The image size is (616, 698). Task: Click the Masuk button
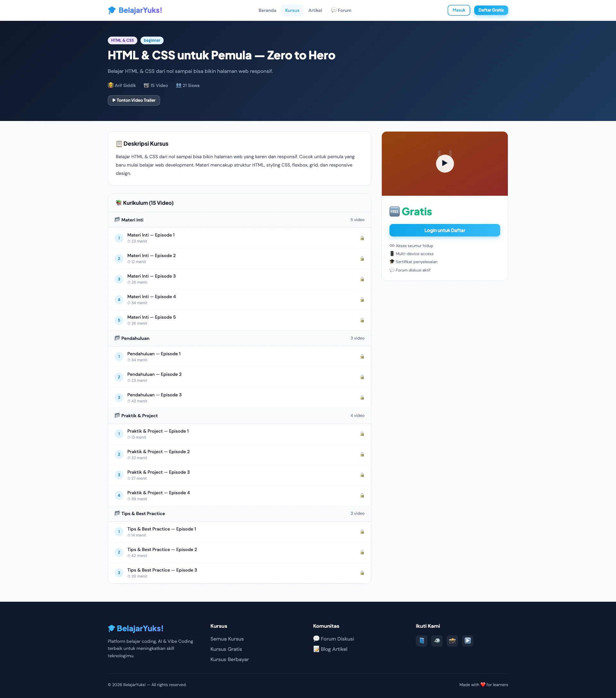(x=458, y=10)
